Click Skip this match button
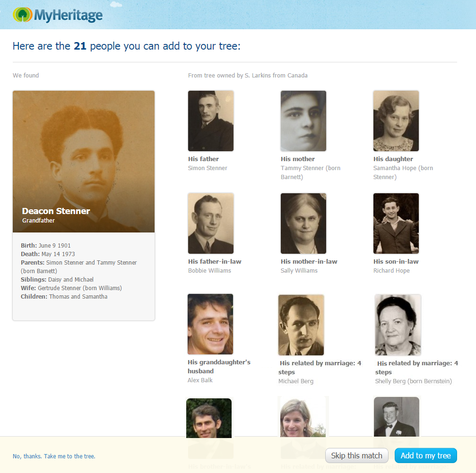 coord(357,456)
